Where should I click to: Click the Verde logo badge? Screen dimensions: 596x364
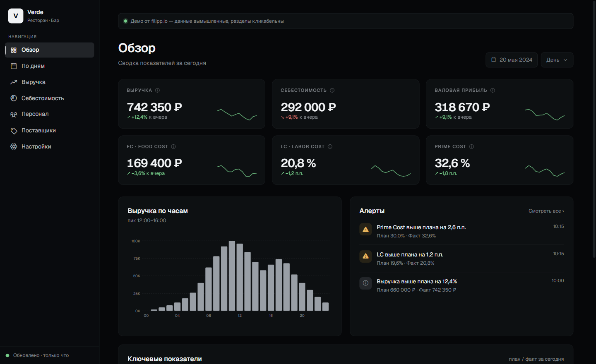point(16,16)
